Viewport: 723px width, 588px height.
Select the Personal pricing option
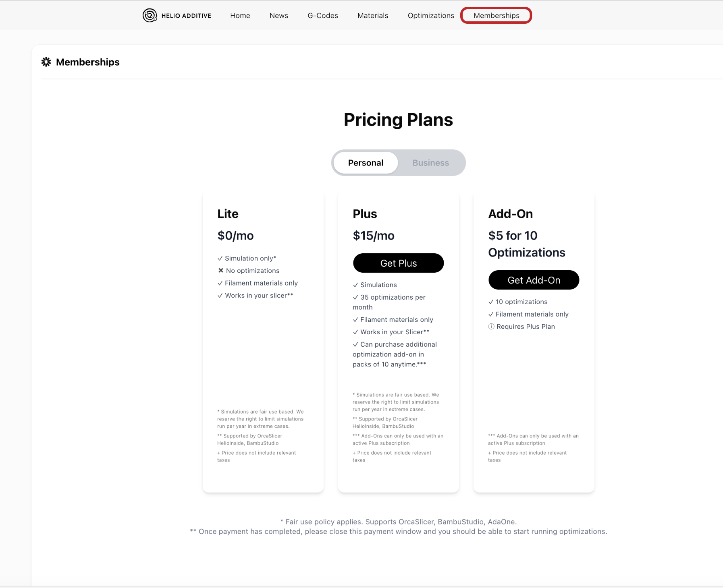[x=366, y=163]
